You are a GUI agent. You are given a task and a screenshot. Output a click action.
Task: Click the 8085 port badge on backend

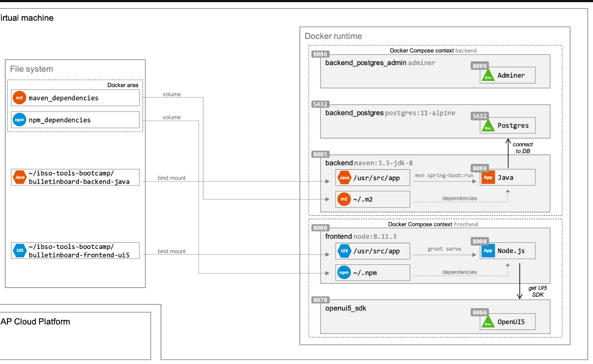[320, 154]
